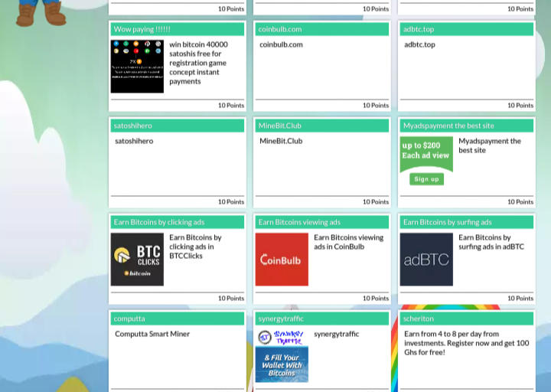Click 'Computta Smart Miner' description text

click(152, 334)
